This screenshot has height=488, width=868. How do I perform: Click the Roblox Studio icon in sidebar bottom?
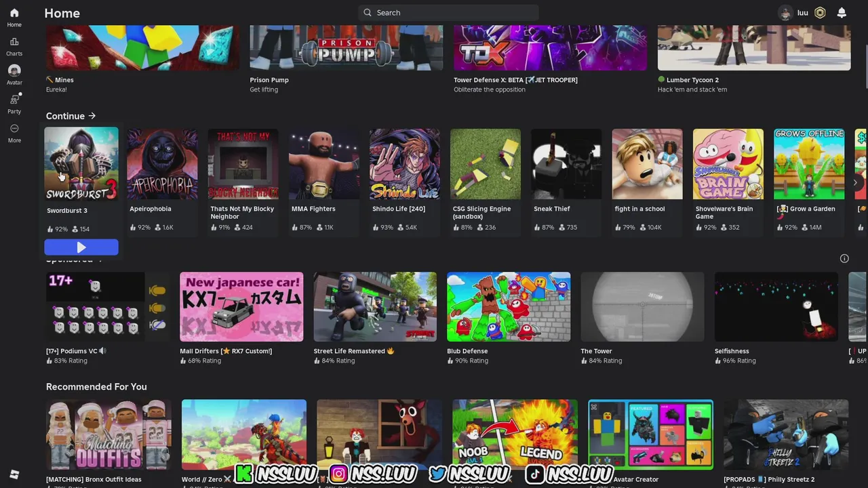14,474
